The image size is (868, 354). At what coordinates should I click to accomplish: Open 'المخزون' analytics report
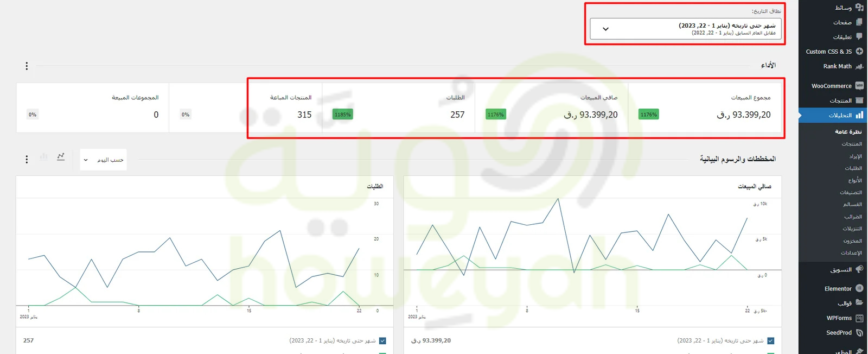click(x=852, y=241)
